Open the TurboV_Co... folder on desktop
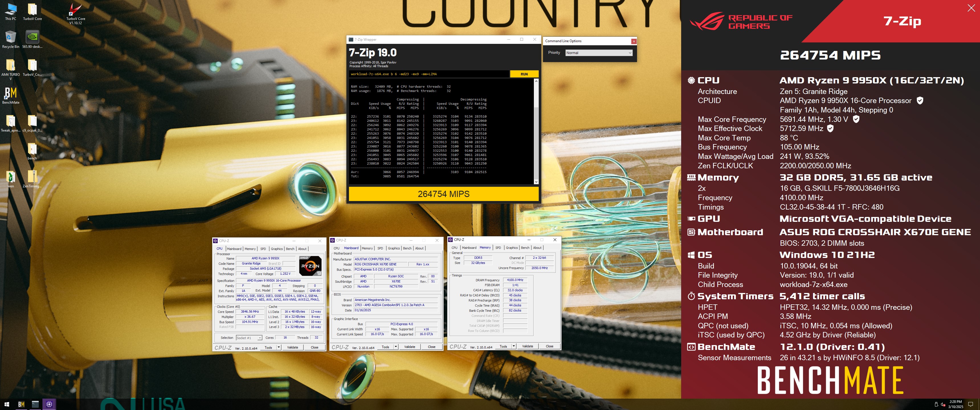 tap(32, 68)
